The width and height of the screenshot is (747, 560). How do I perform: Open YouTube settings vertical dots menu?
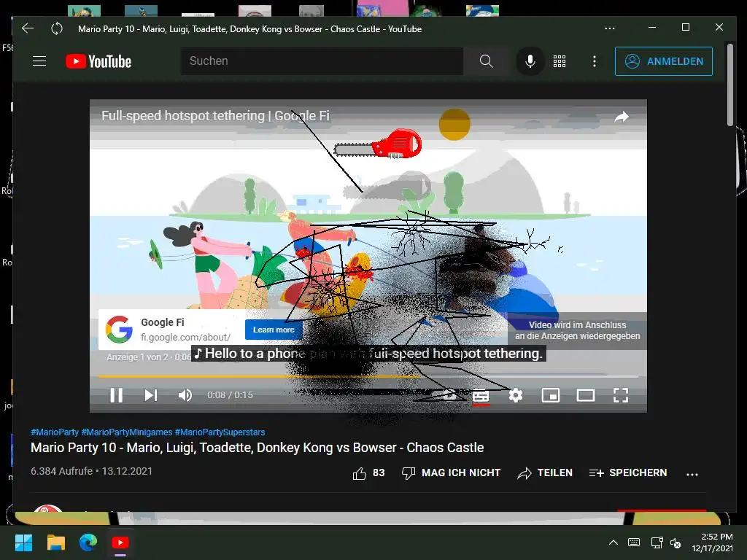click(594, 61)
